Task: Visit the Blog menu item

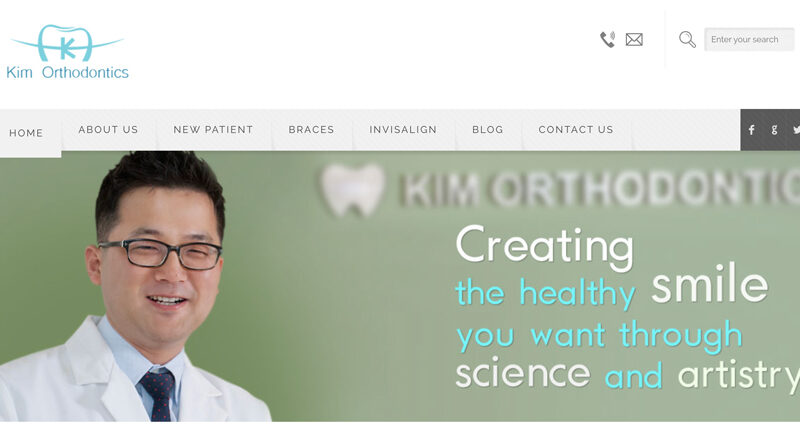Action: point(488,130)
